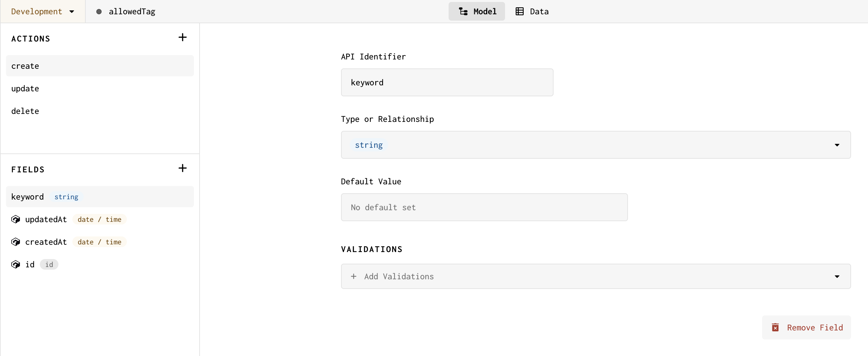Click the add Actions plus icon
This screenshot has width=868, height=356.
click(x=182, y=37)
